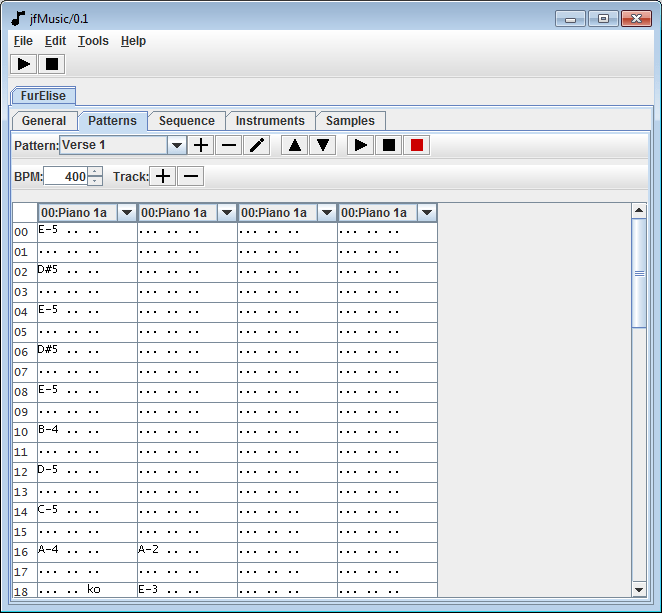Switch to the Instruments tab

click(x=270, y=121)
